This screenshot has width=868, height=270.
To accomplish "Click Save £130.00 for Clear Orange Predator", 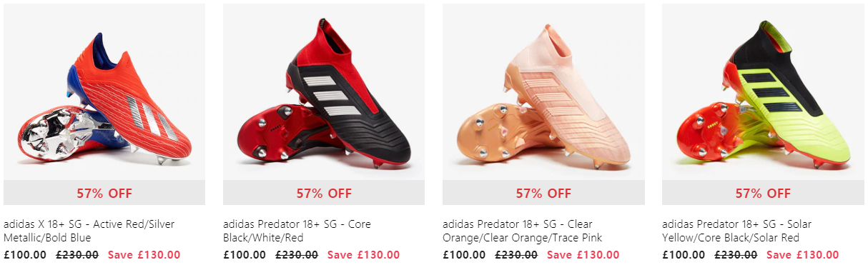I will 583,254.
